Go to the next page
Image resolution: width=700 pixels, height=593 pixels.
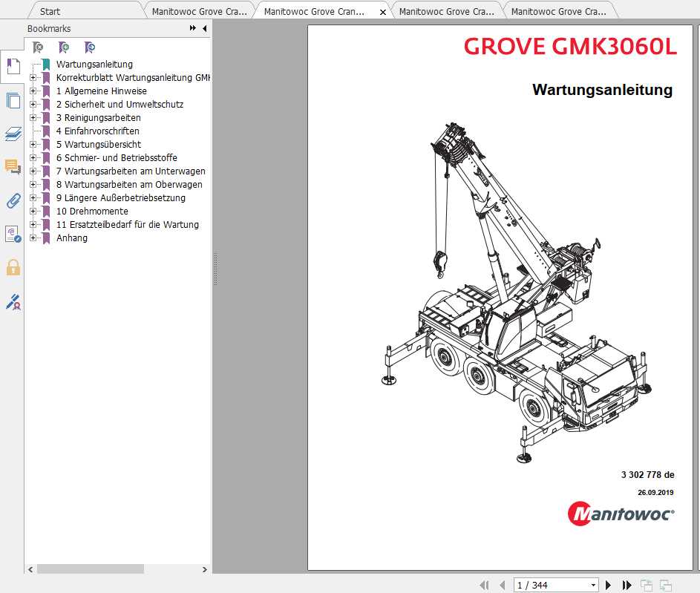pyautogui.click(x=608, y=584)
